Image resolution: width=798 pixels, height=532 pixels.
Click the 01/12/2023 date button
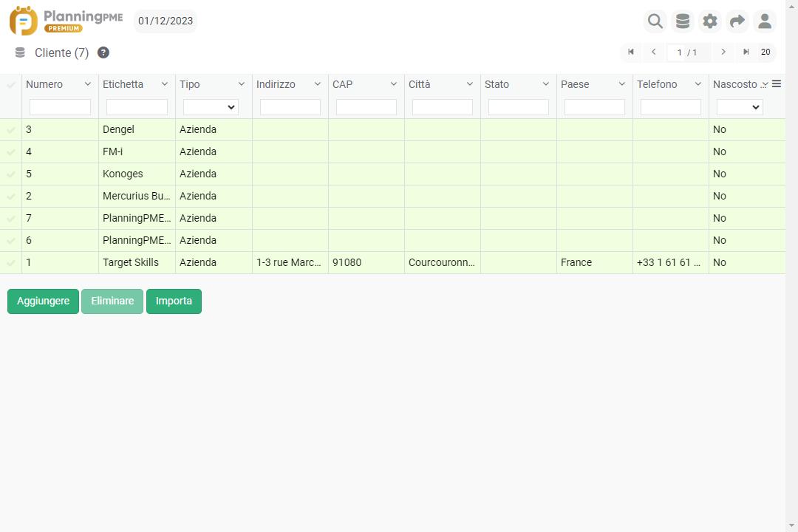click(166, 21)
